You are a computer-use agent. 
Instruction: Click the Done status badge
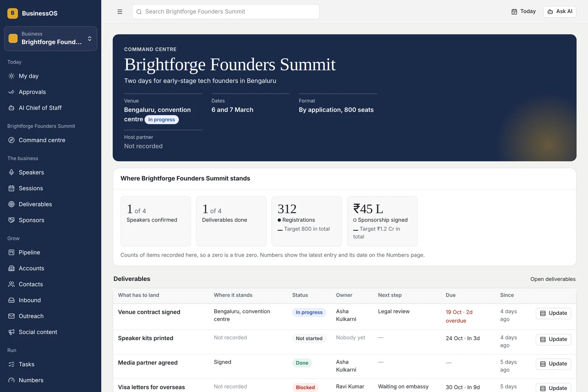(x=302, y=363)
